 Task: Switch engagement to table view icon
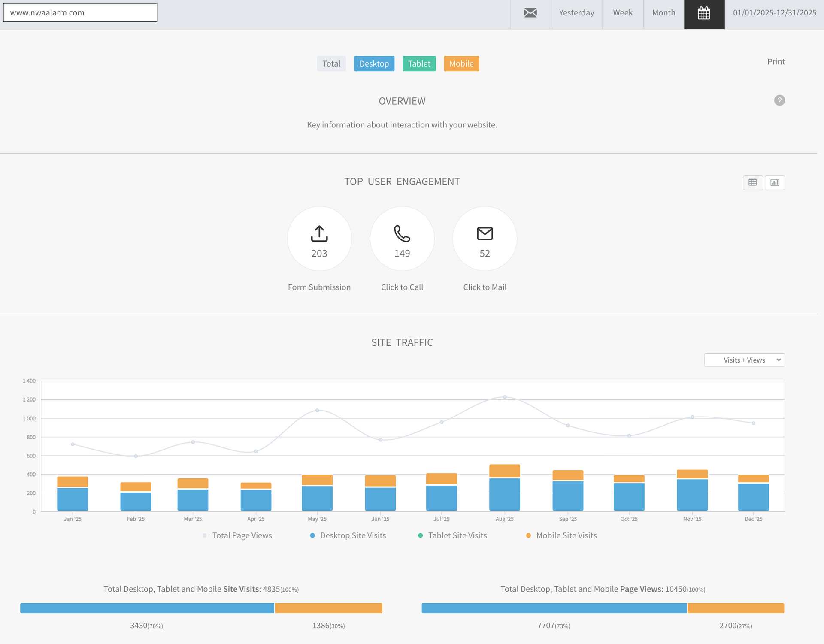(x=753, y=182)
